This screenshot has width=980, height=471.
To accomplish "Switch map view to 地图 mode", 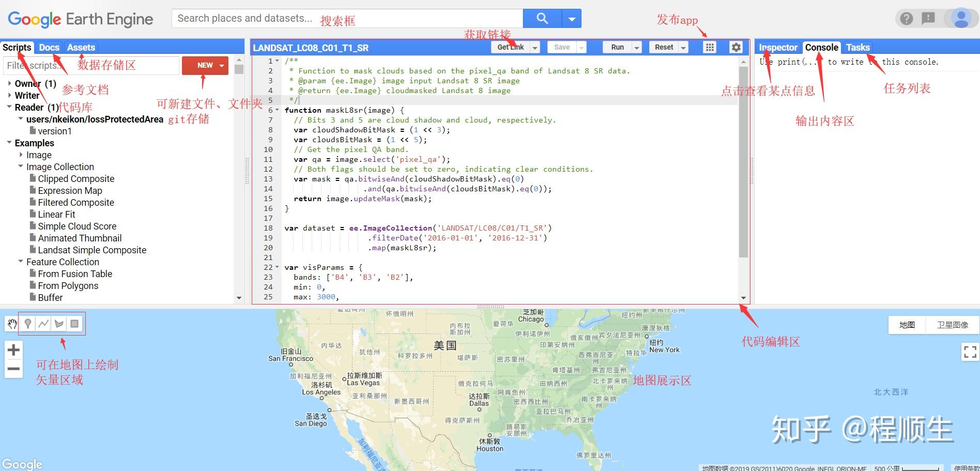I will point(906,324).
